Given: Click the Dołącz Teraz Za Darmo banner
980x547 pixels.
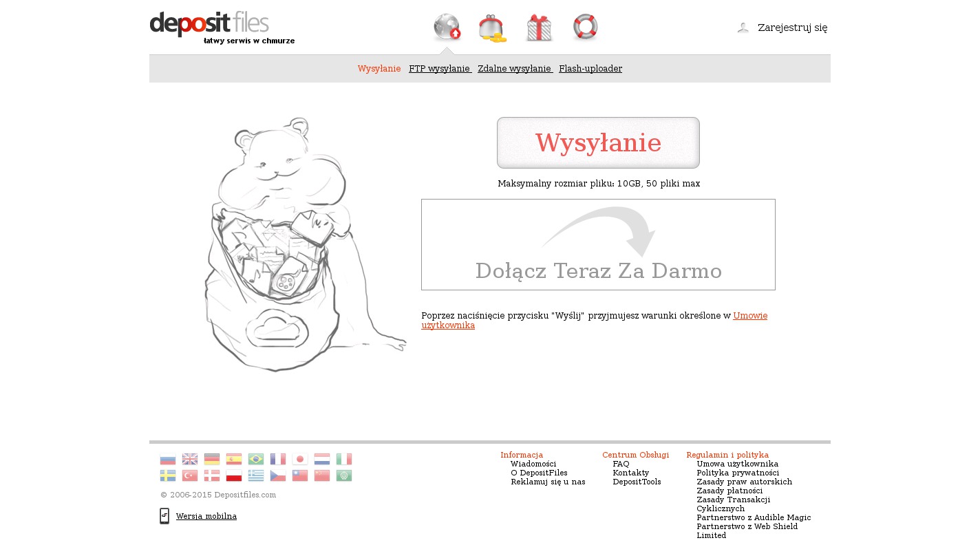Looking at the screenshot, I should pos(598,244).
